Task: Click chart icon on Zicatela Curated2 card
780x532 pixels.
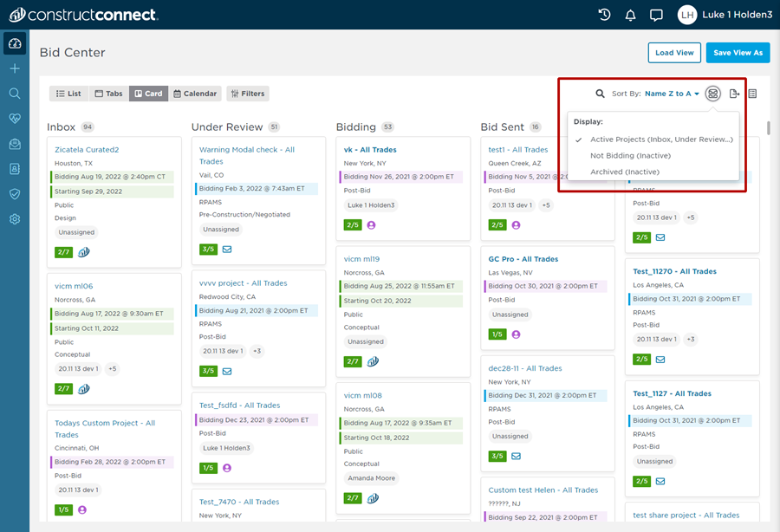Action: (83, 252)
